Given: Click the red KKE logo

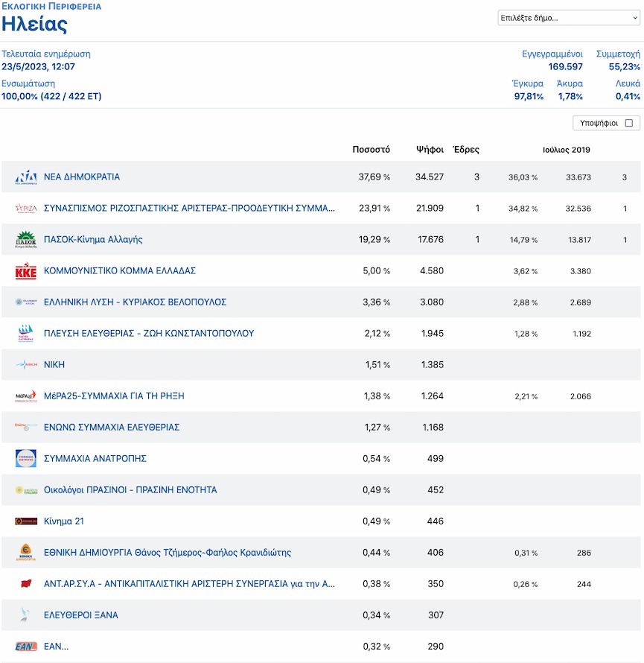Looking at the screenshot, I should pyautogui.click(x=26, y=271).
